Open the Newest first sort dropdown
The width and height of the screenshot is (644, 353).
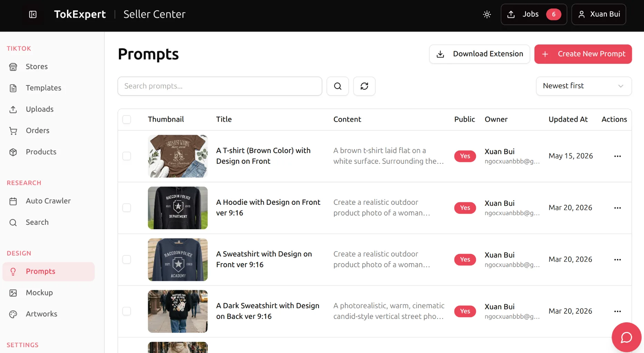pyautogui.click(x=584, y=86)
